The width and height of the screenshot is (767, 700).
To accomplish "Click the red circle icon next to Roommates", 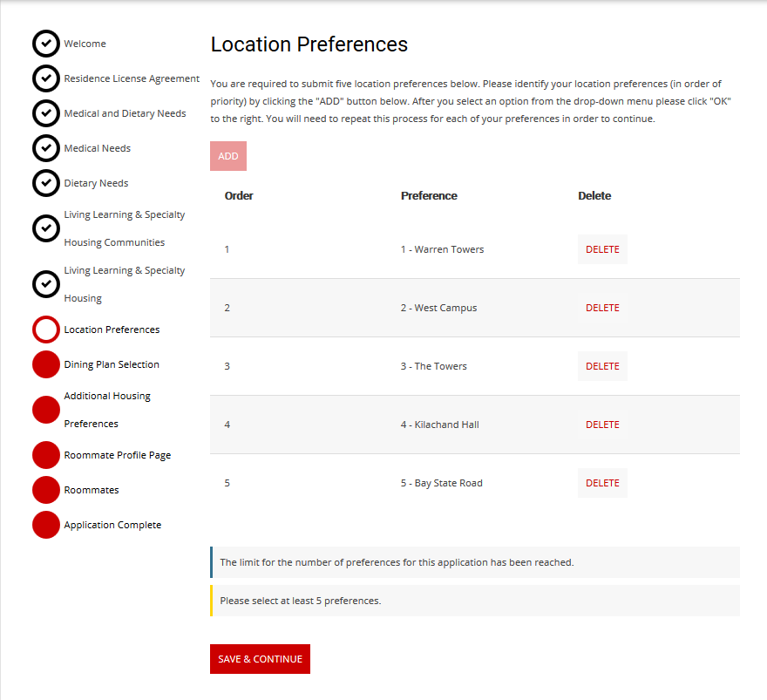I will 46,490.
